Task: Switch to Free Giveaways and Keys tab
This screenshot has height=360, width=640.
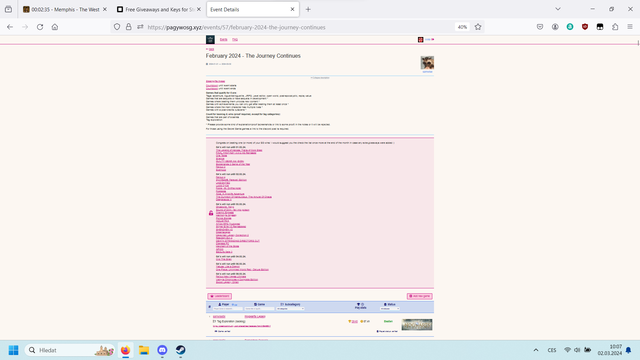Action: (x=159, y=9)
